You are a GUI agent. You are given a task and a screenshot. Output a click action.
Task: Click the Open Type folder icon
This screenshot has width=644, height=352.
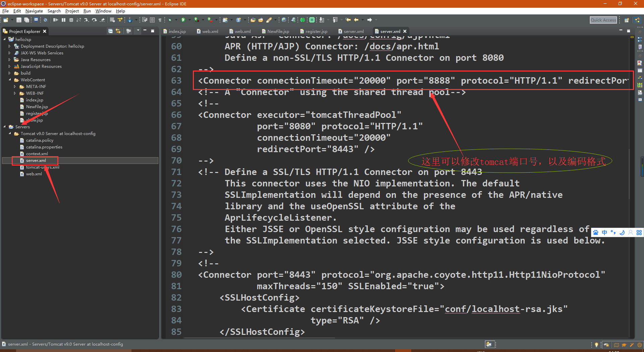click(253, 20)
